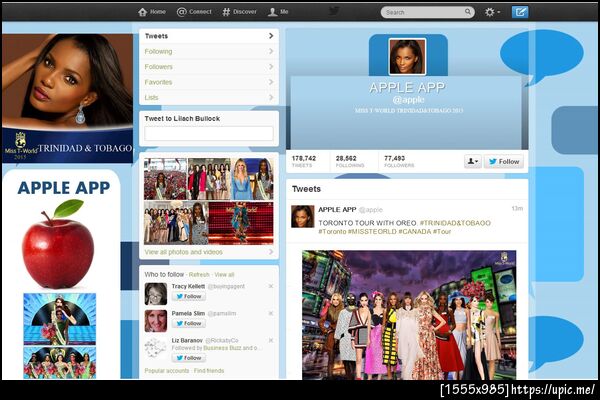This screenshot has width=600, height=400.
Task: Click the Search input field
Action: tap(427, 12)
